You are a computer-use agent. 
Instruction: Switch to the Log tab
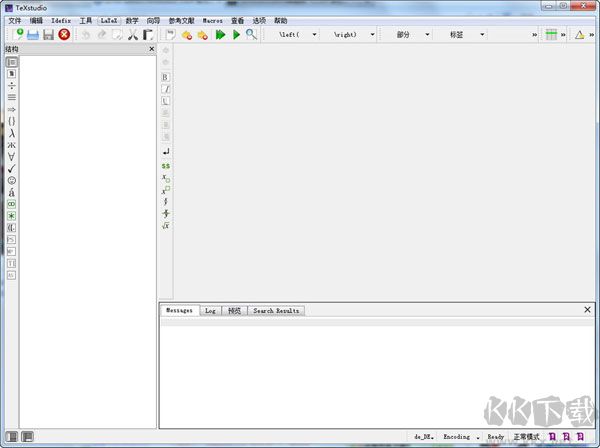click(210, 311)
